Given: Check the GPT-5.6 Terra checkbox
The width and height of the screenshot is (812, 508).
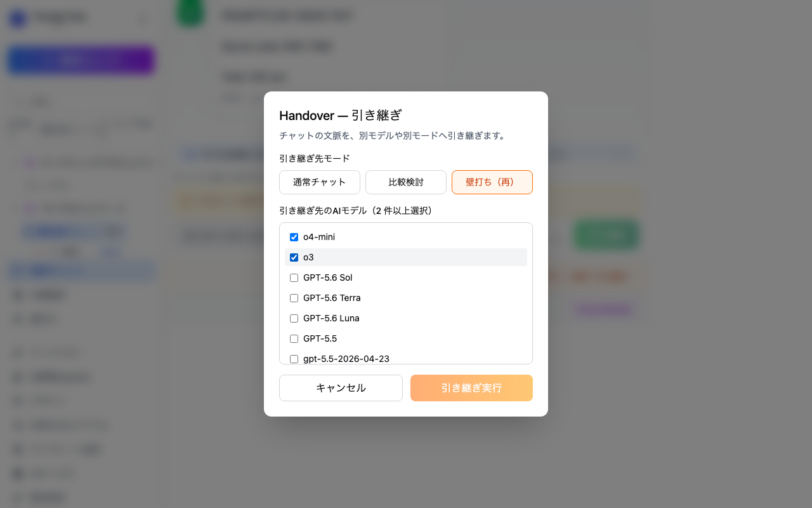Looking at the screenshot, I should click(x=294, y=298).
